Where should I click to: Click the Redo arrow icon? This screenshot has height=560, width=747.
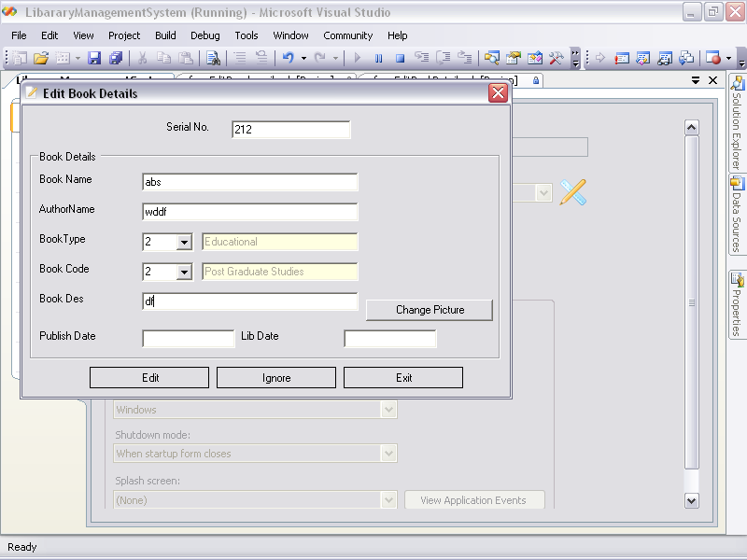point(319,58)
